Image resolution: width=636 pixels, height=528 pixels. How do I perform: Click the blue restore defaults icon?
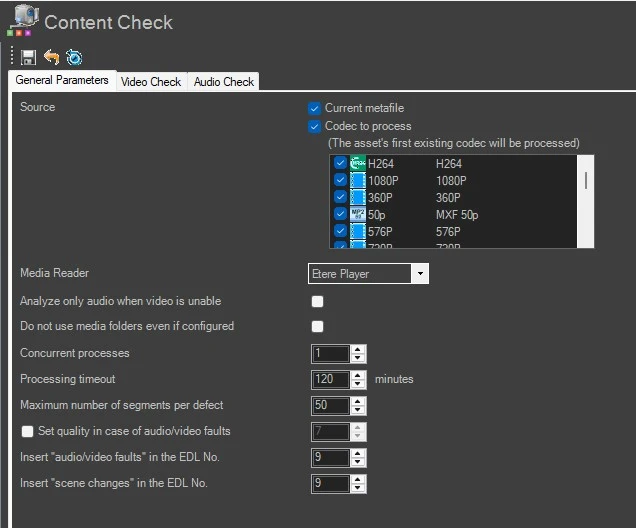tap(74, 57)
